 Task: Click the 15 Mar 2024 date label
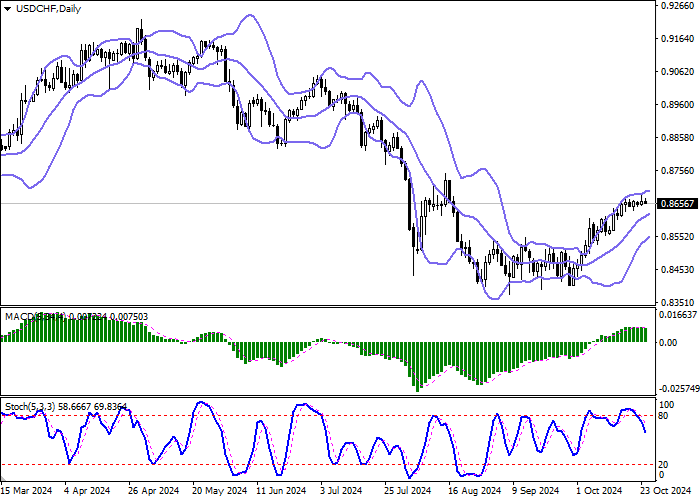pyautogui.click(x=26, y=491)
